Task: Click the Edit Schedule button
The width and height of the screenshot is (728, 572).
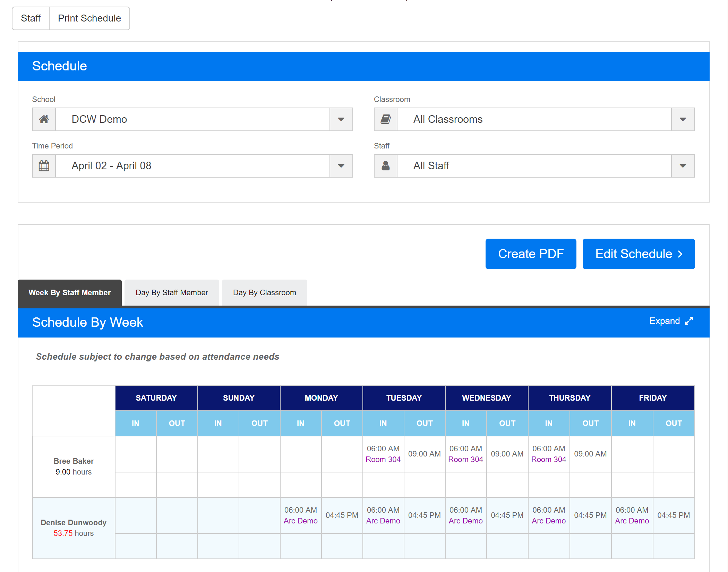Action: (639, 254)
